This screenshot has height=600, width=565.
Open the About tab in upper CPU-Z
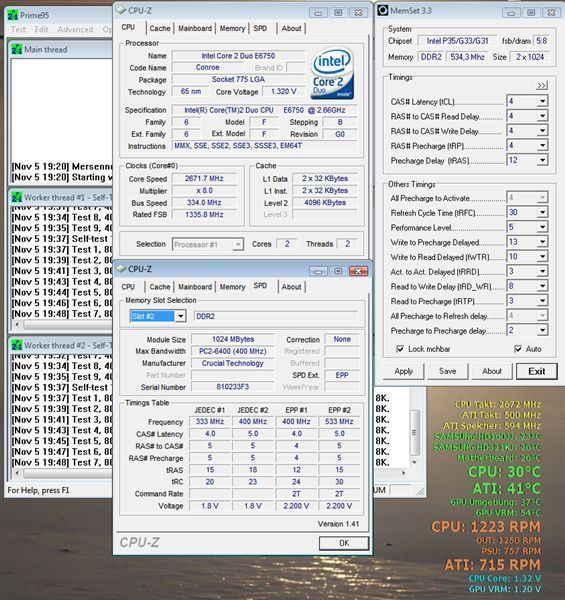pyautogui.click(x=291, y=28)
